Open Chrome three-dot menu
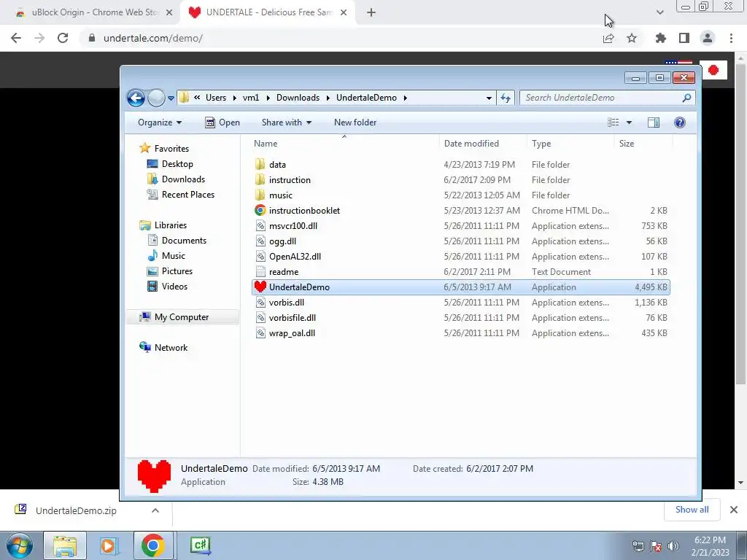This screenshot has width=747, height=560. click(x=731, y=38)
